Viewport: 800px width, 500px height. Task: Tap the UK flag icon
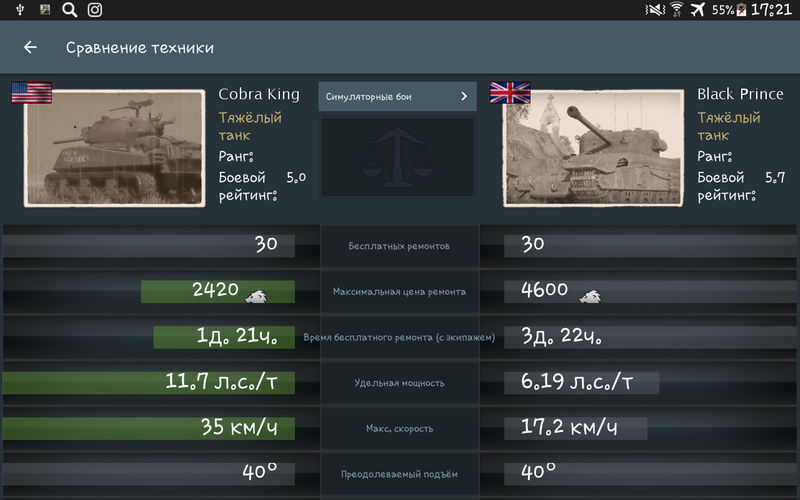510,93
